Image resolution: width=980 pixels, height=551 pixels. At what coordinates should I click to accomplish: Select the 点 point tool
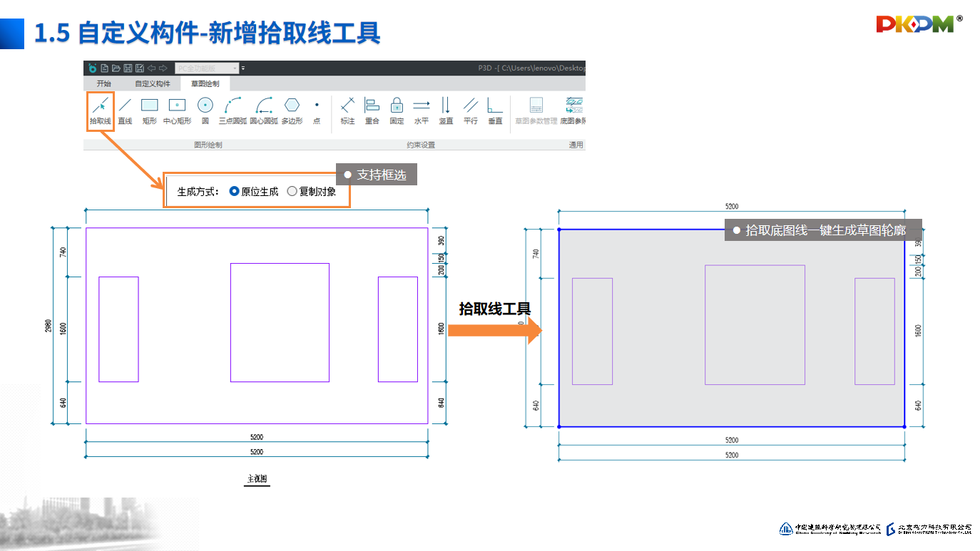(x=317, y=111)
